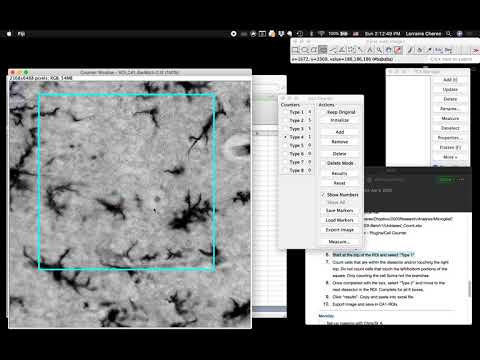Select the Type 7 counter radio button

coord(285,162)
